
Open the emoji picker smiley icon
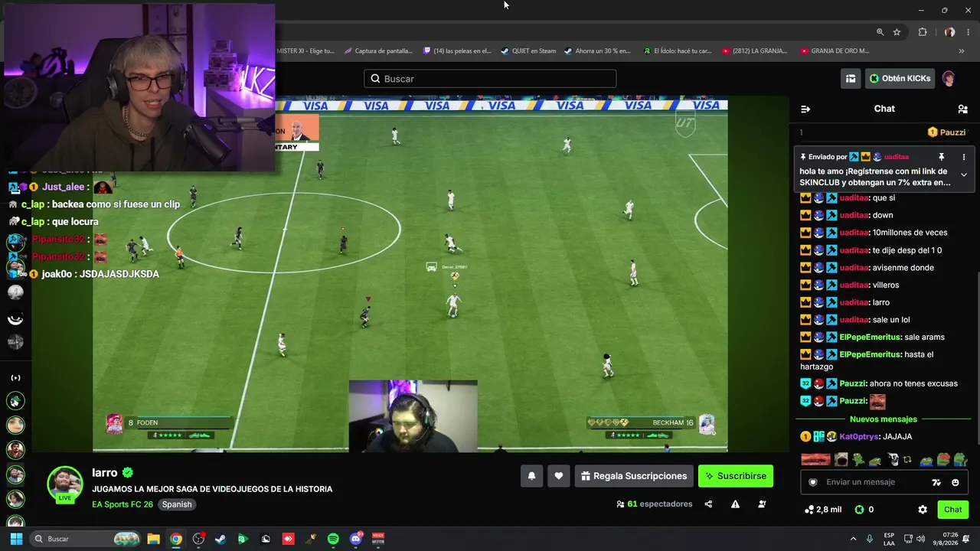(x=955, y=482)
